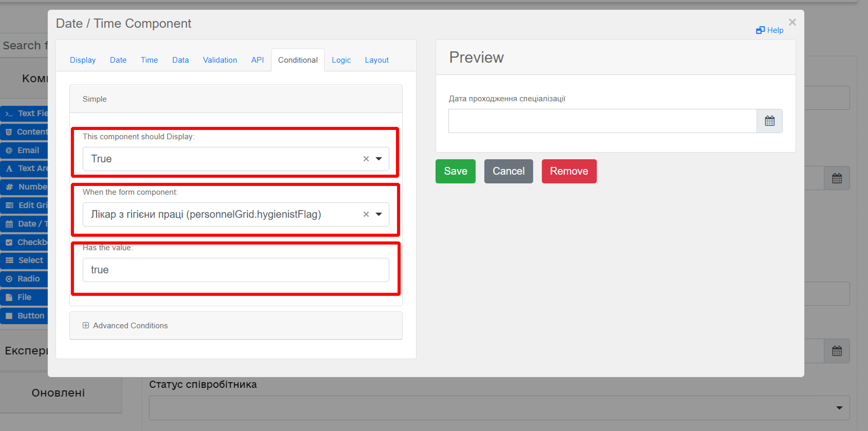Image resolution: width=868 pixels, height=431 pixels.
Task: Select the Radio component in sidebar
Action: click(x=24, y=279)
